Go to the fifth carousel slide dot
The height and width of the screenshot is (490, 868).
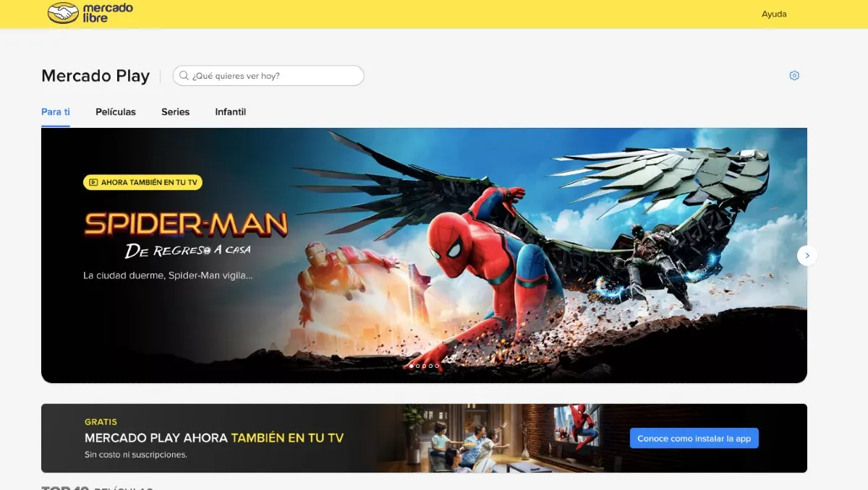pyautogui.click(x=437, y=366)
